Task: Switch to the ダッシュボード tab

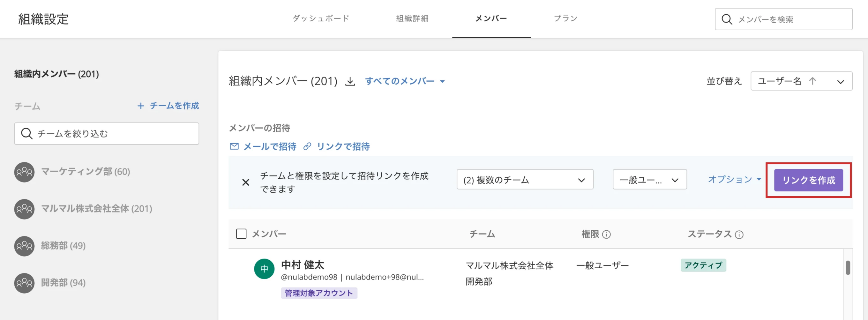Action: [x=321, y=18]
